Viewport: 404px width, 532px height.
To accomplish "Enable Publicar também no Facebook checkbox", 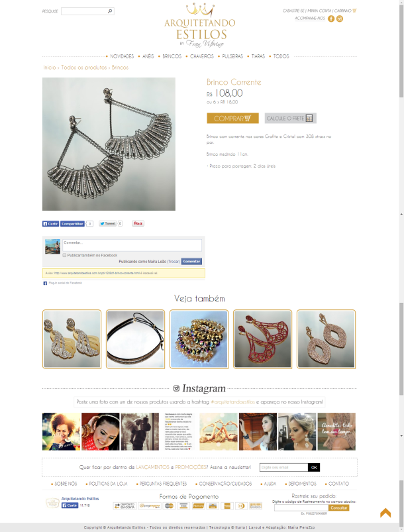I will pyautogui.click(x=64, y=255).
